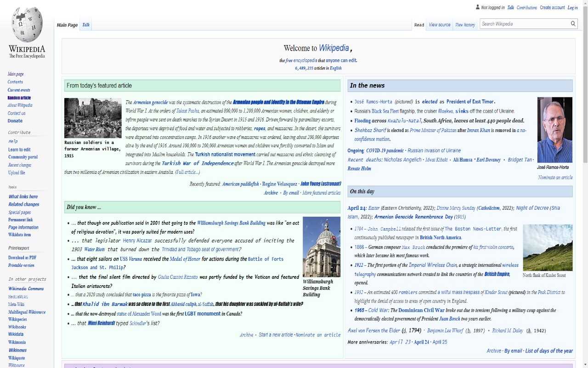Open Wikiquote in the sidebar
The width and height of the screenshot is (588, 368).
17,358
